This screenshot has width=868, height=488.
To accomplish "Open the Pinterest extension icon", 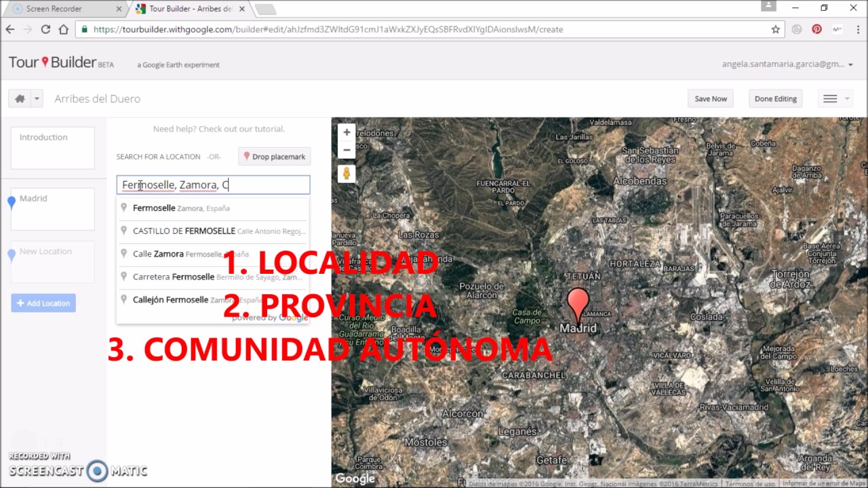I will pos(816,29).
